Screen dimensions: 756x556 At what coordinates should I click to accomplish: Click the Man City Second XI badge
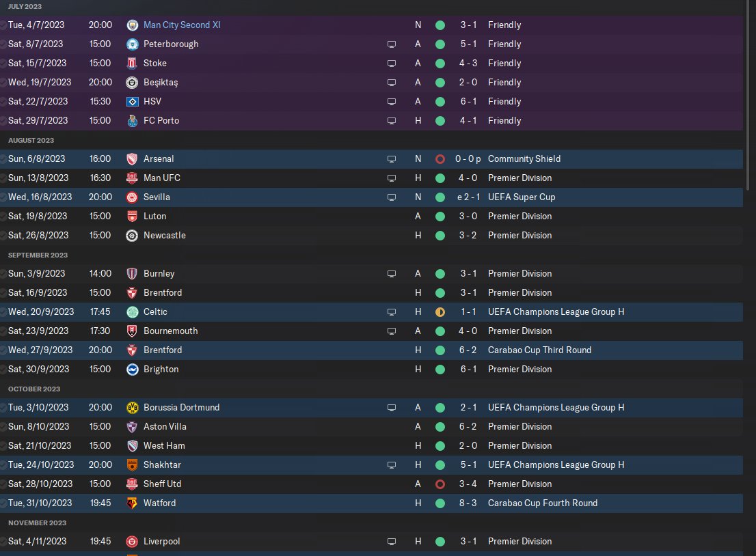pyautogui.click(x=133, y=25)
